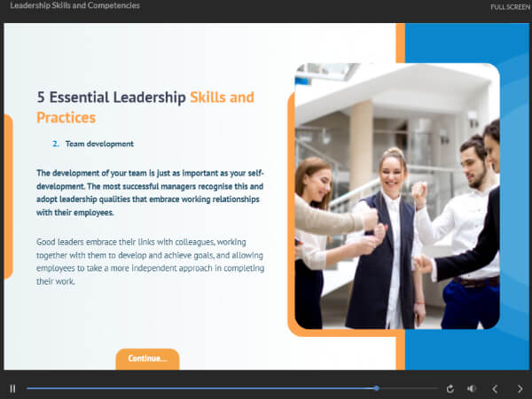Pause the course playback

tap(12, 388)
